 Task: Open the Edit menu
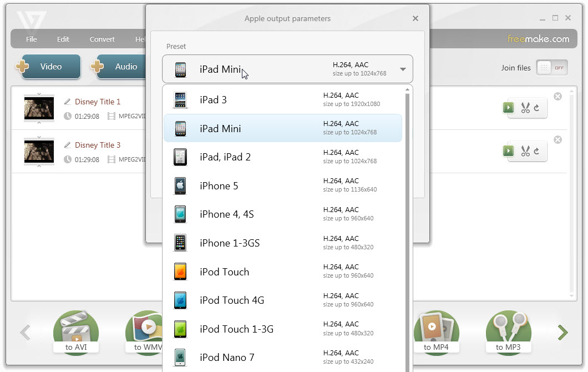63,39
